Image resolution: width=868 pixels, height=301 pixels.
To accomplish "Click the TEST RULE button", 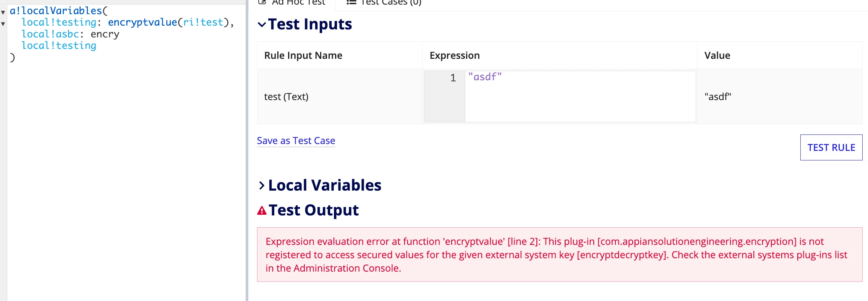I will [x=831, y=147].
